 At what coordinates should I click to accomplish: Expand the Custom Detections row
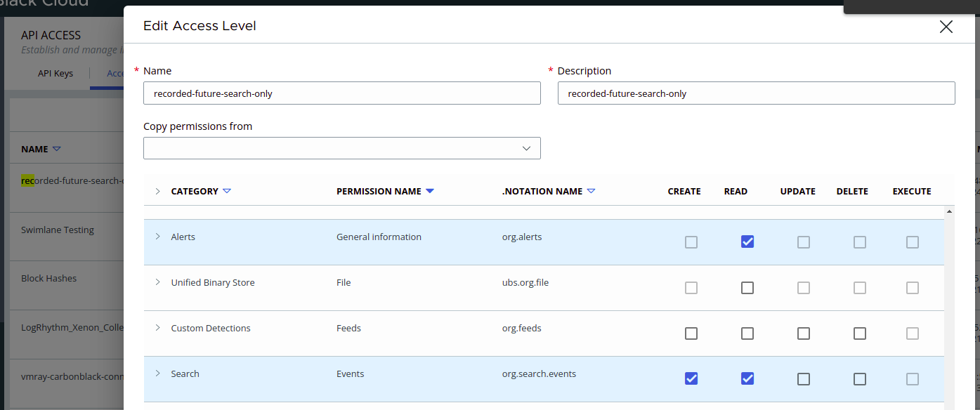tap(157, 328)
